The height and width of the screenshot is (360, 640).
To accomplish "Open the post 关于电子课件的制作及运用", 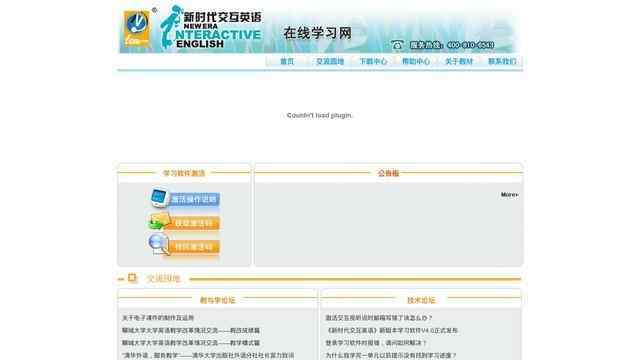I will pyautogui.click(x=158, y=318).
